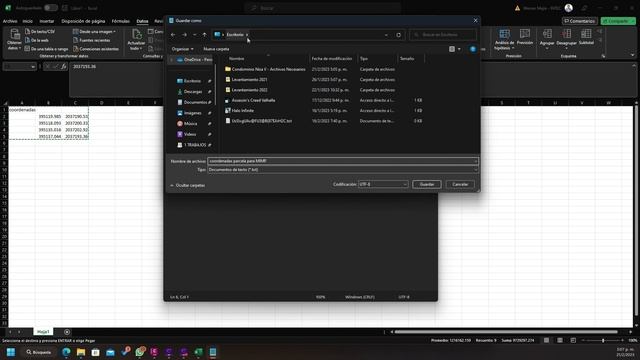Create a Nueva carpeta
This screenshot has height=360, width=640.
[x=216, y=49]
